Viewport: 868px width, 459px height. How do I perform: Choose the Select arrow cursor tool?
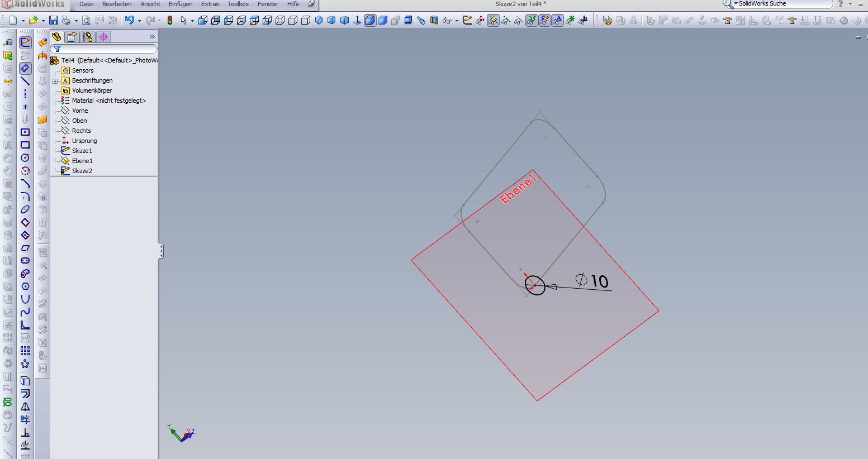[184, 21]
